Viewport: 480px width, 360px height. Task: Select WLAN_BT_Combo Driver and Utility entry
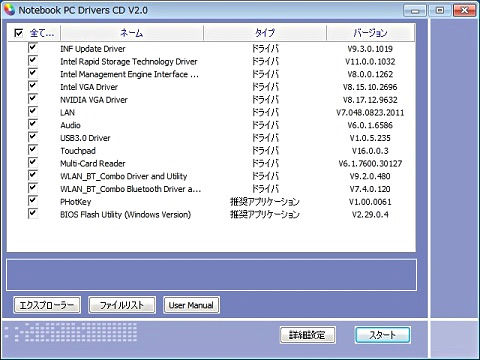pos(124,176)
